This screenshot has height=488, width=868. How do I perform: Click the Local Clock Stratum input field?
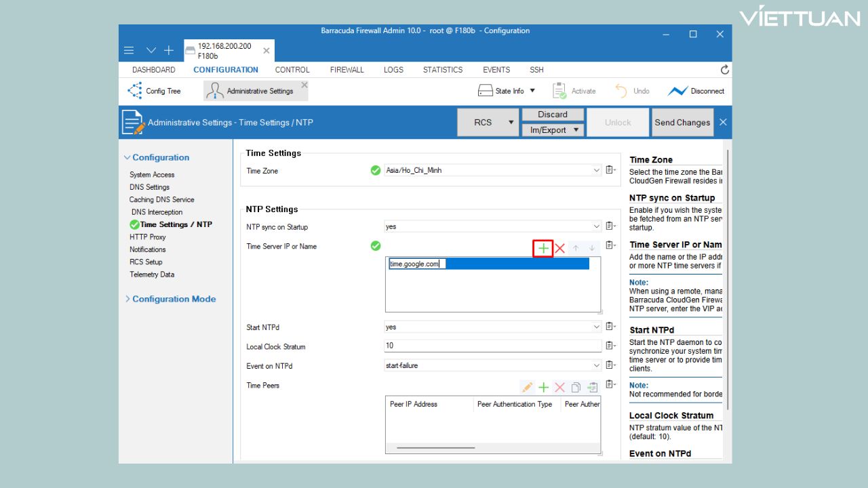click(492, 346)
